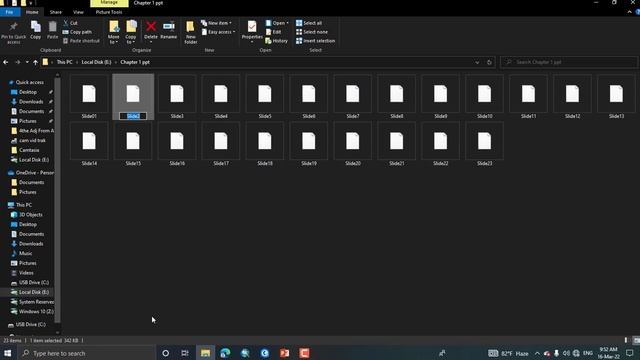Select 3D Objects under This PC
The image size is (640, 360).
(x=31, y=214)
